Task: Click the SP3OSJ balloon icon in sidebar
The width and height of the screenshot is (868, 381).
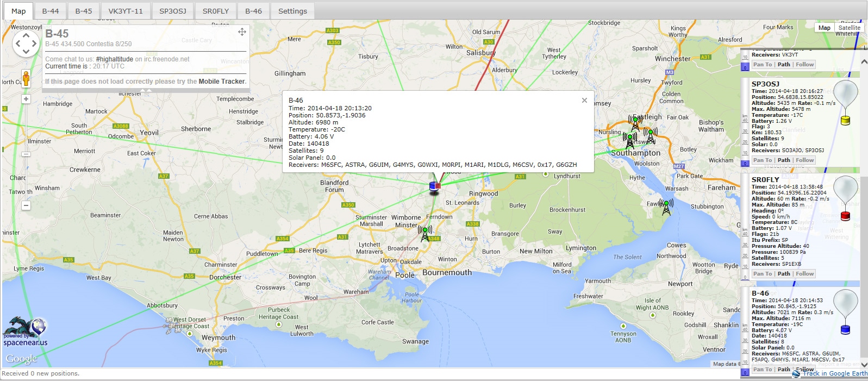Action: (845, 102)
